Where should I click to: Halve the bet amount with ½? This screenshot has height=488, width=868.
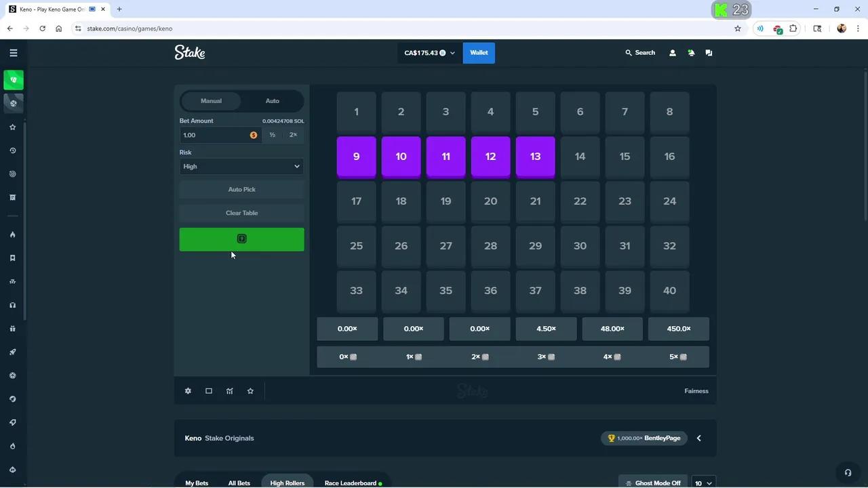pos(272,135)
